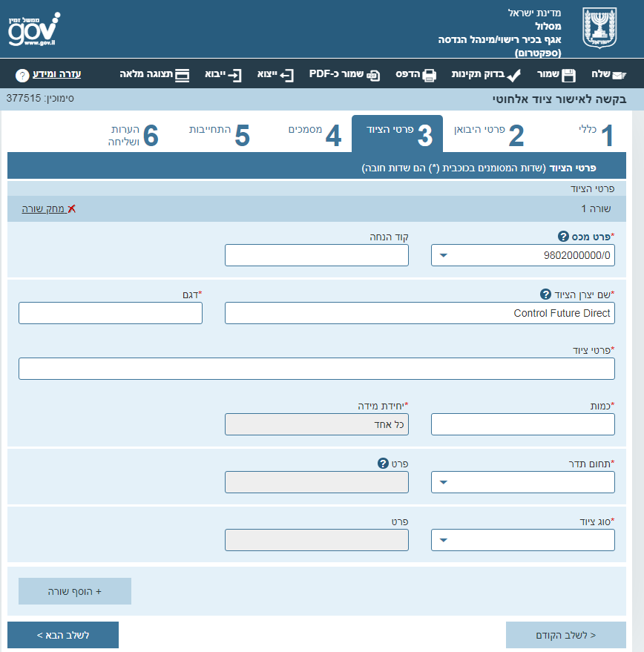Focus the דגם input field
This screenshot has height=652, width=644.
[x=111, y=313]
